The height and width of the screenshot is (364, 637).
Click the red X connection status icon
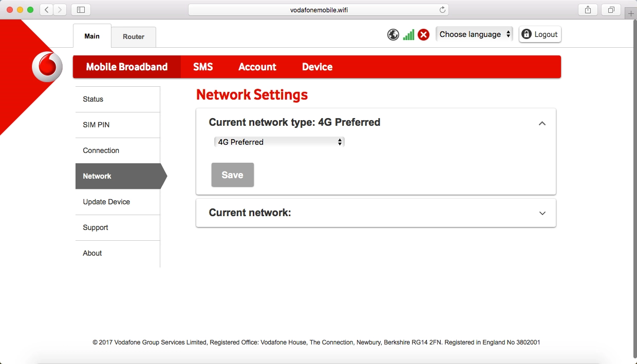tap(423, 34)
